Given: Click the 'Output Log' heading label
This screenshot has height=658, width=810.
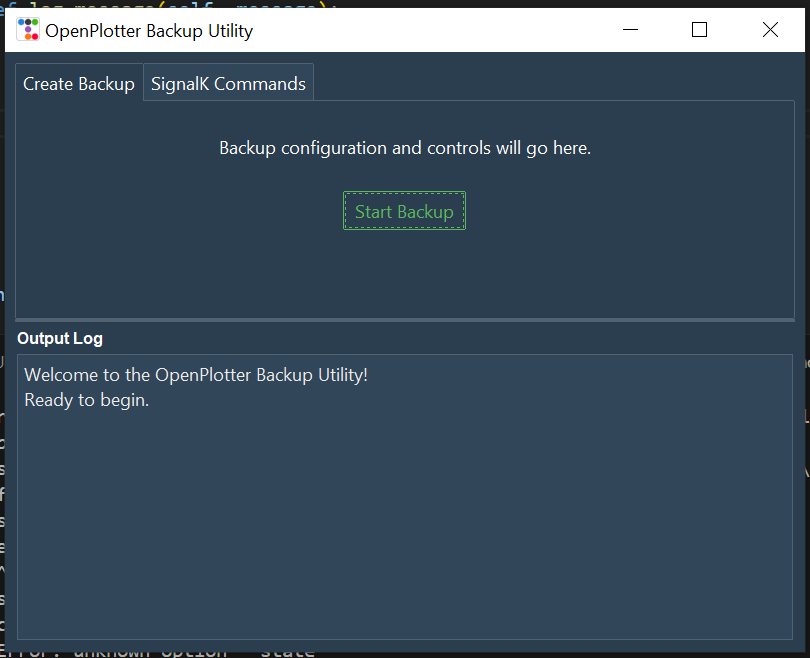Looking at the screenshot, I should point(60,338).
